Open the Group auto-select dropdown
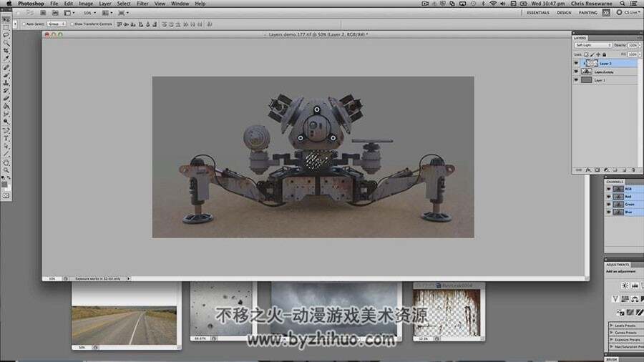Image resolution: width=644 pixels, height=362 pixels. [57, 24]
